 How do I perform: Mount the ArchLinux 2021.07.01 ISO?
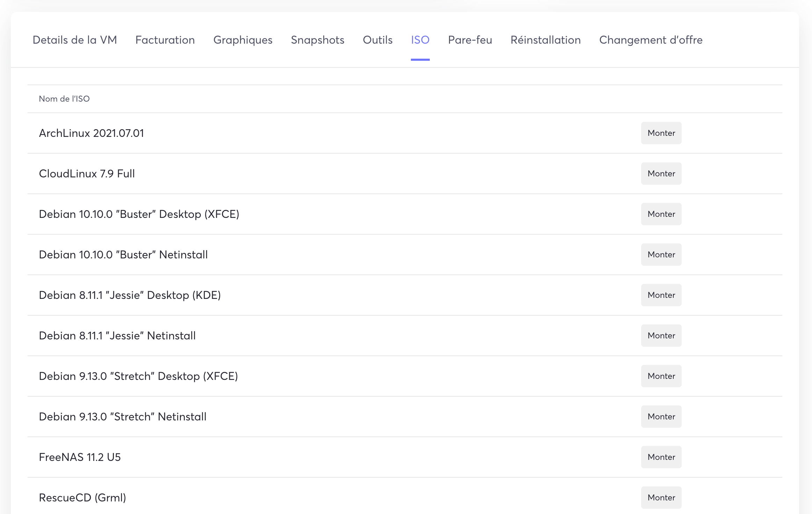[x=661, y=133]
